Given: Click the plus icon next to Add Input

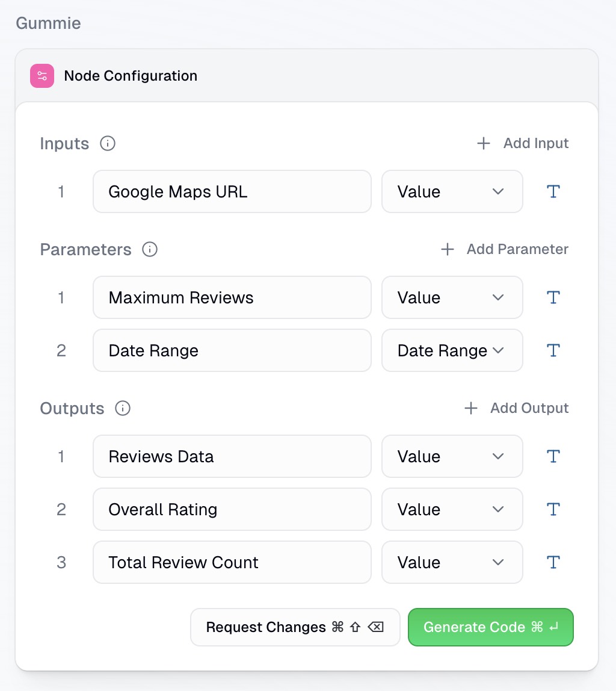Looking at the screenshot, I should click(x=483, y=143).
